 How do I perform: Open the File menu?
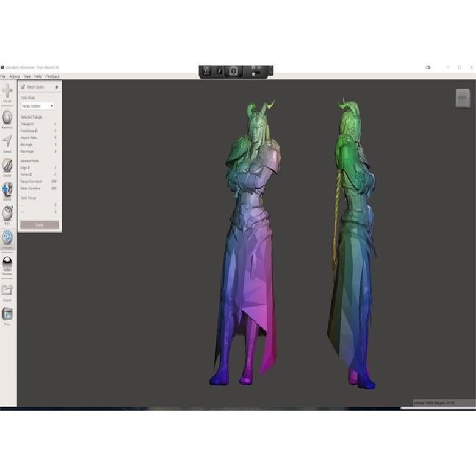tap(3, 77)
